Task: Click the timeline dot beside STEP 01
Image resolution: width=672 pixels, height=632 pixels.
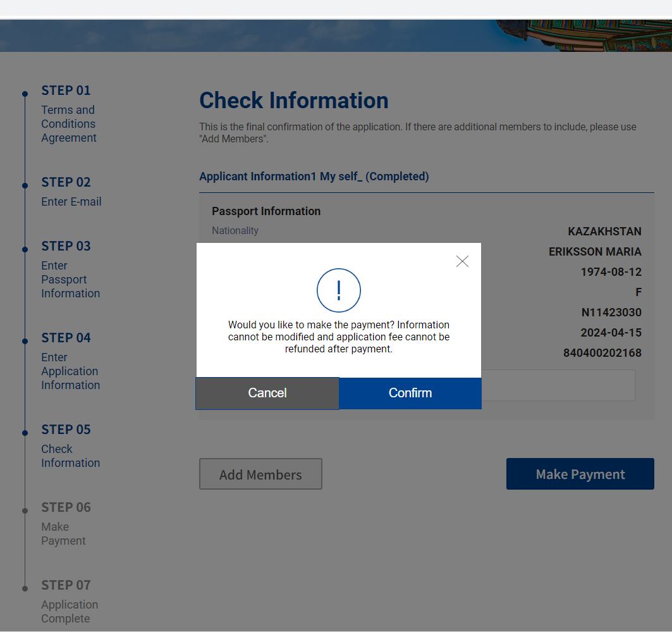Action: (x=25, y=94)
